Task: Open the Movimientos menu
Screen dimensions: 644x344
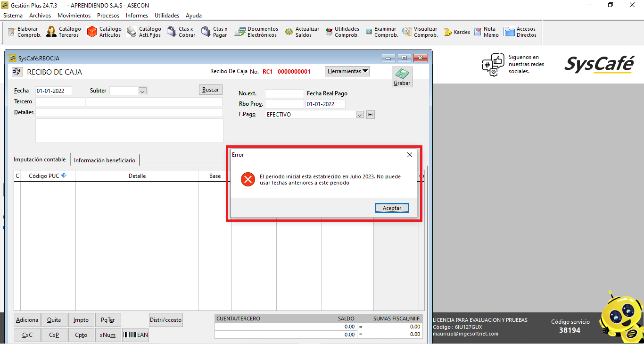Action: coord(74,16)
